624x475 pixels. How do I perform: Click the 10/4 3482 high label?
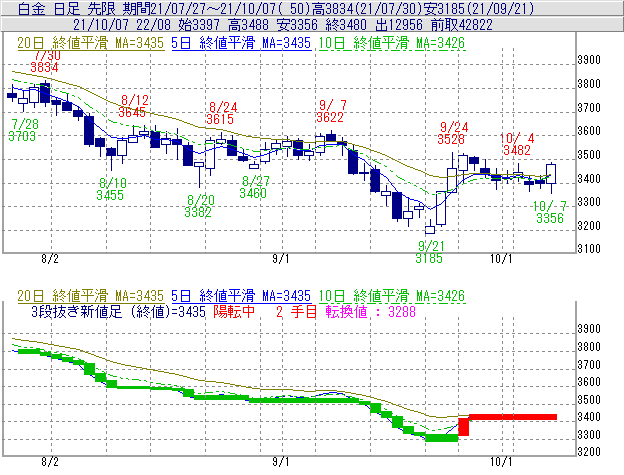tap(517, 144)
